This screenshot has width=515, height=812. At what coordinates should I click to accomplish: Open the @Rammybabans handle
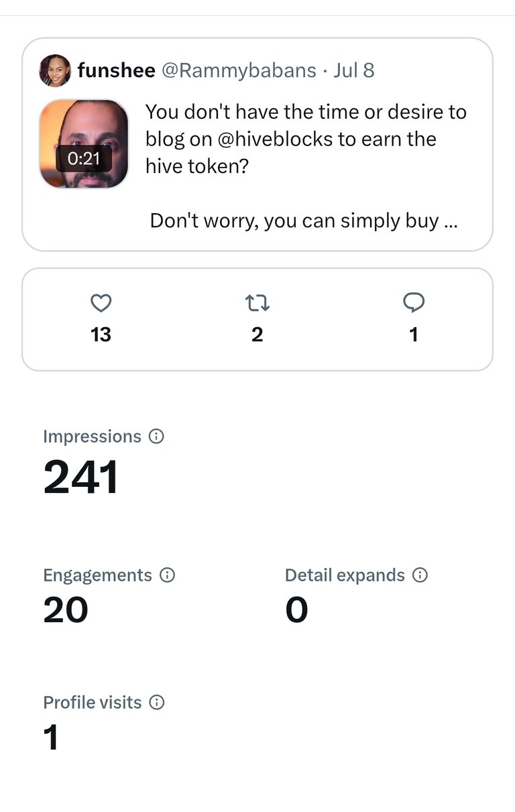pyautogui.click(x=239, y=70)
